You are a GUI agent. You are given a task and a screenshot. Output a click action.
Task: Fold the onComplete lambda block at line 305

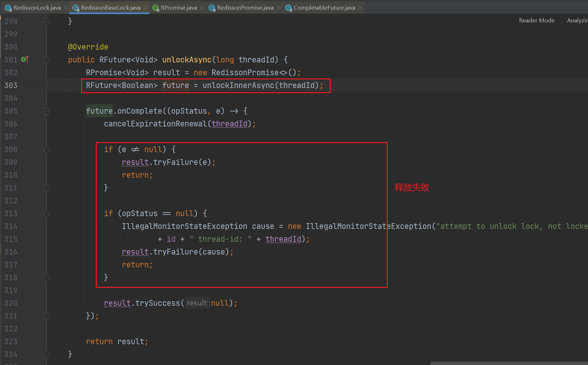coord(46,111)
